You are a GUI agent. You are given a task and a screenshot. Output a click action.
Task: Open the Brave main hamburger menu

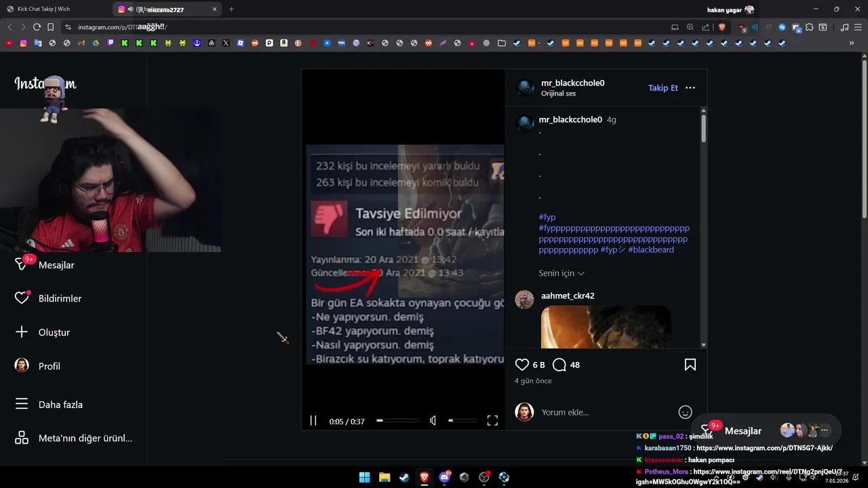pos(858,27)
